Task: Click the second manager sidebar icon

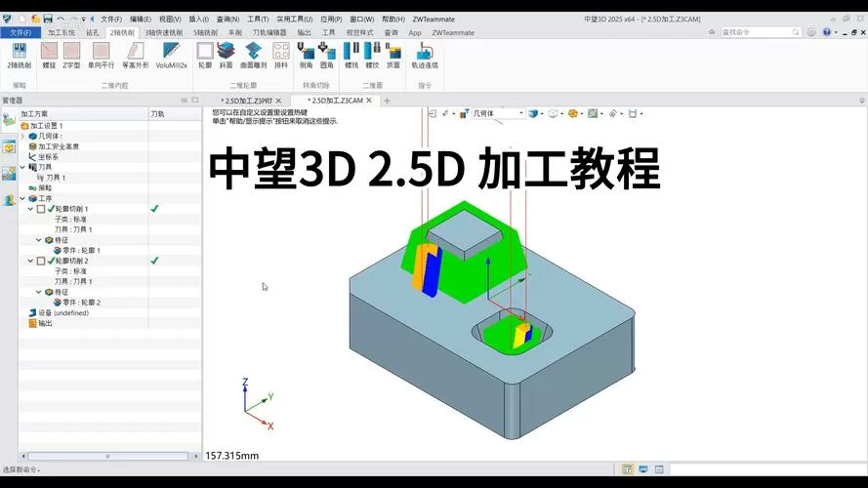Action: coord(9,146)
